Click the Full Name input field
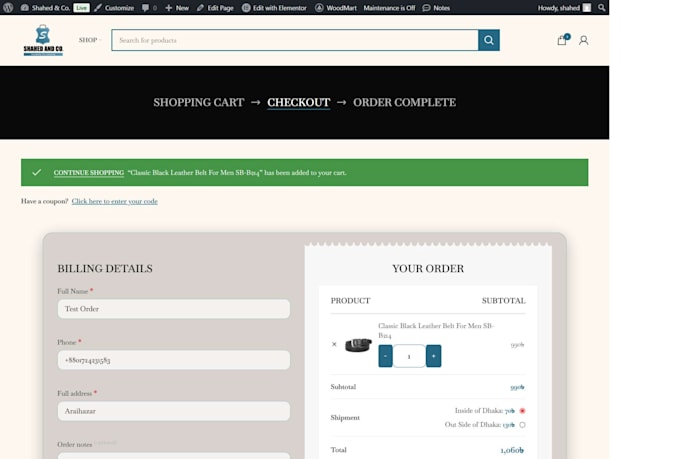Image resolution: width=680 pixels, height=459 pixels. 173,309
